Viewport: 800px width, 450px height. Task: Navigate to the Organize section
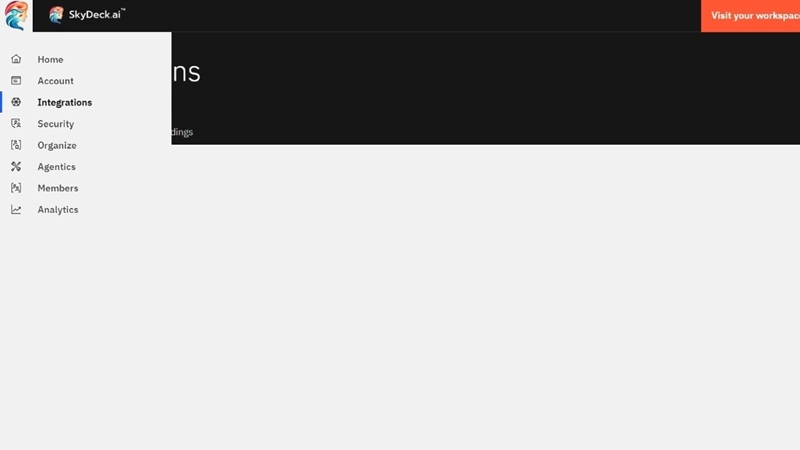point(57,146)
